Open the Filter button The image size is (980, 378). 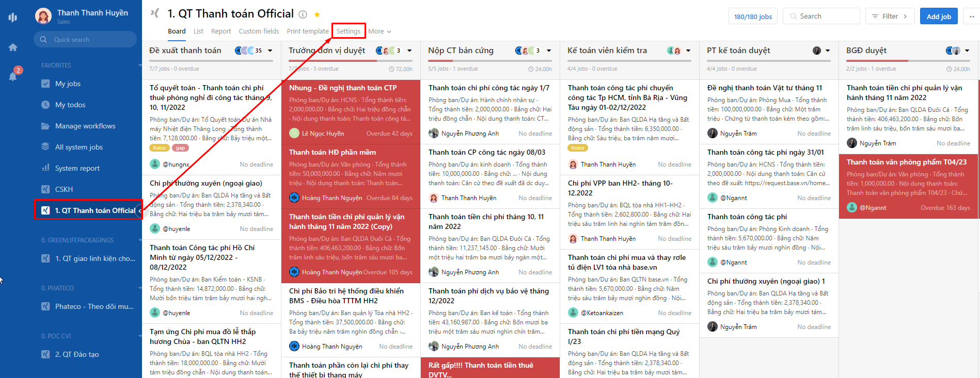click(890, 16)
